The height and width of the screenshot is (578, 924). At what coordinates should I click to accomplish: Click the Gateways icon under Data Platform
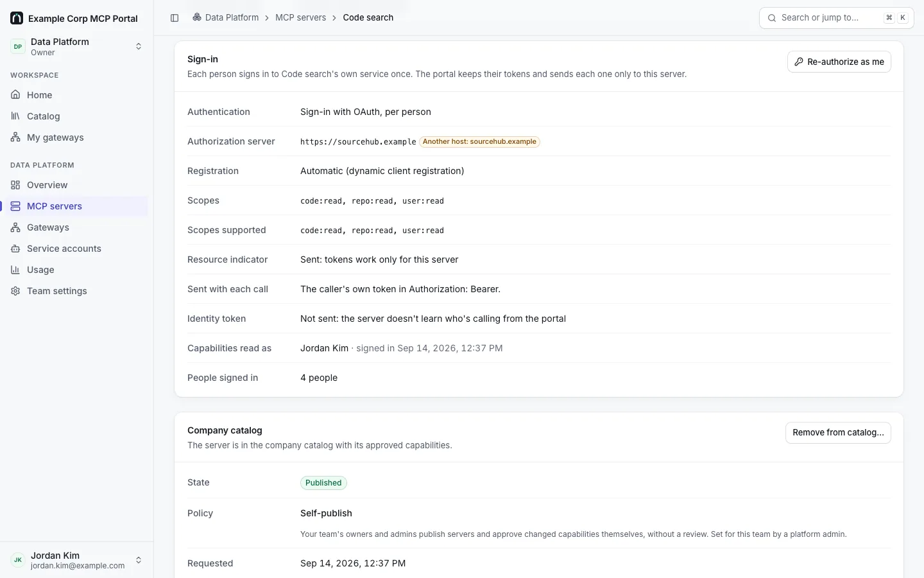pos(15,227)
